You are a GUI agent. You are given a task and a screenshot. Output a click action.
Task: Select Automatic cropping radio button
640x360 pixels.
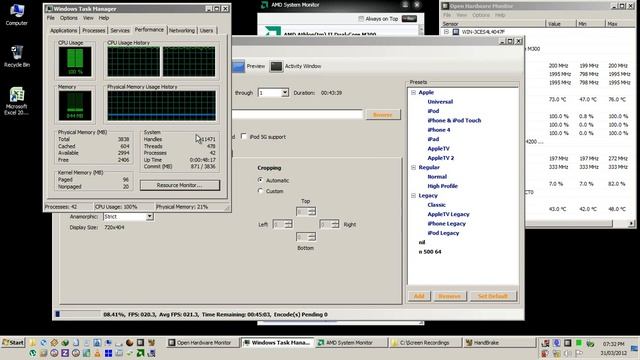tap(260, 180)
